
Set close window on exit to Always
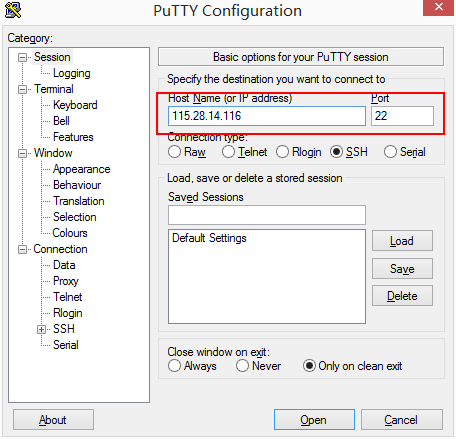point(174,366)
